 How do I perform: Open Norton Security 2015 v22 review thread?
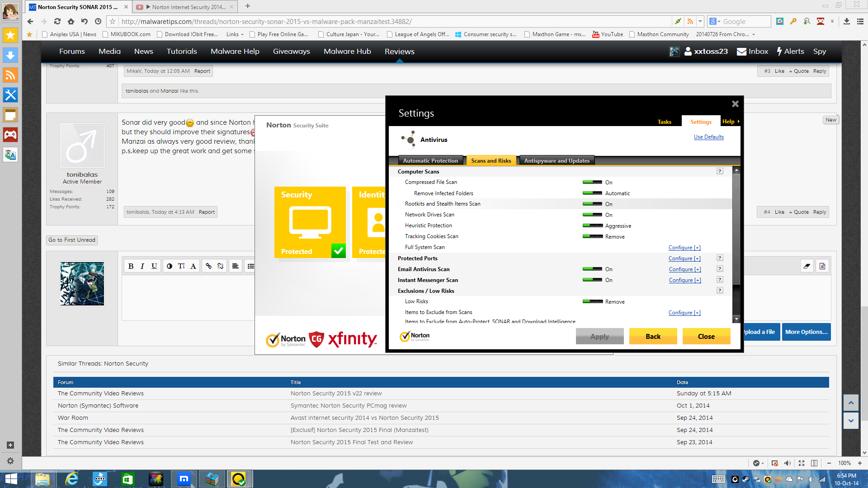click(336, 394)
